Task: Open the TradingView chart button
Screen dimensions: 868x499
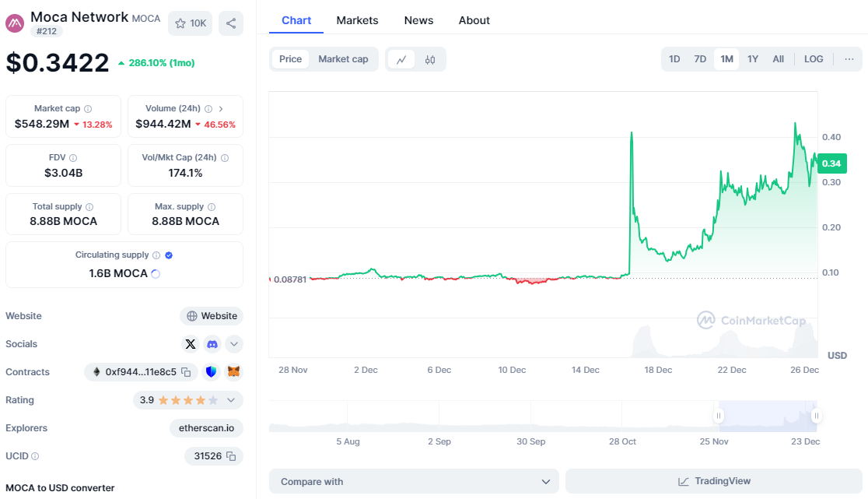Action: [714, 481]
